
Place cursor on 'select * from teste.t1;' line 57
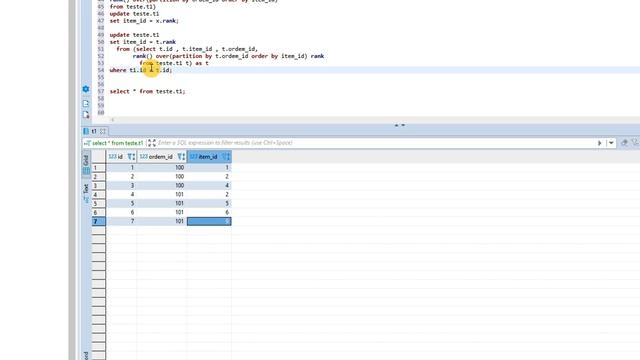(147, 91)
